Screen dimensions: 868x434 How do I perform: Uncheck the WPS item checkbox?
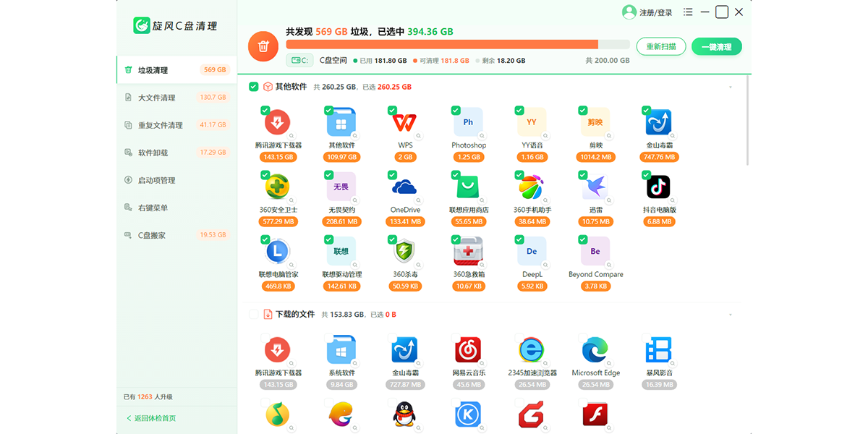click(392, 111)
